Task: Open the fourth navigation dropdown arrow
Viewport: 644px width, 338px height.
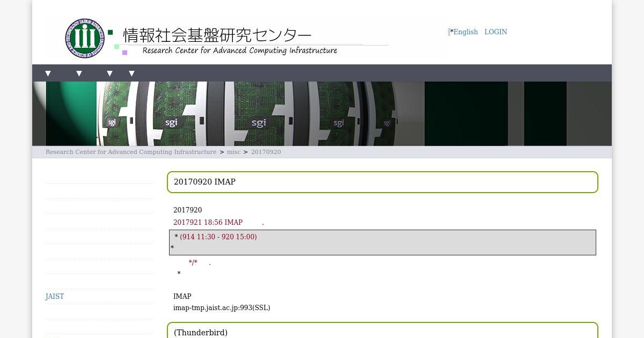Action: click(x=131, y=74)
